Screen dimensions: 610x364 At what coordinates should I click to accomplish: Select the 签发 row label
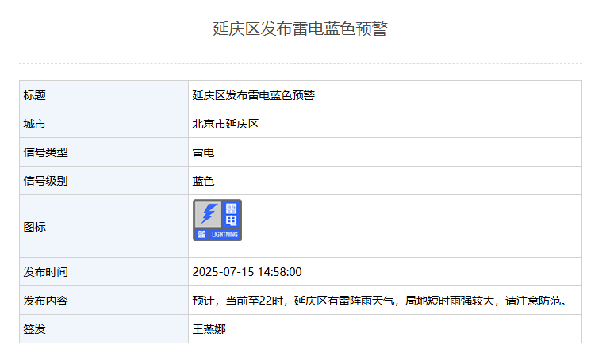point(35,329)
